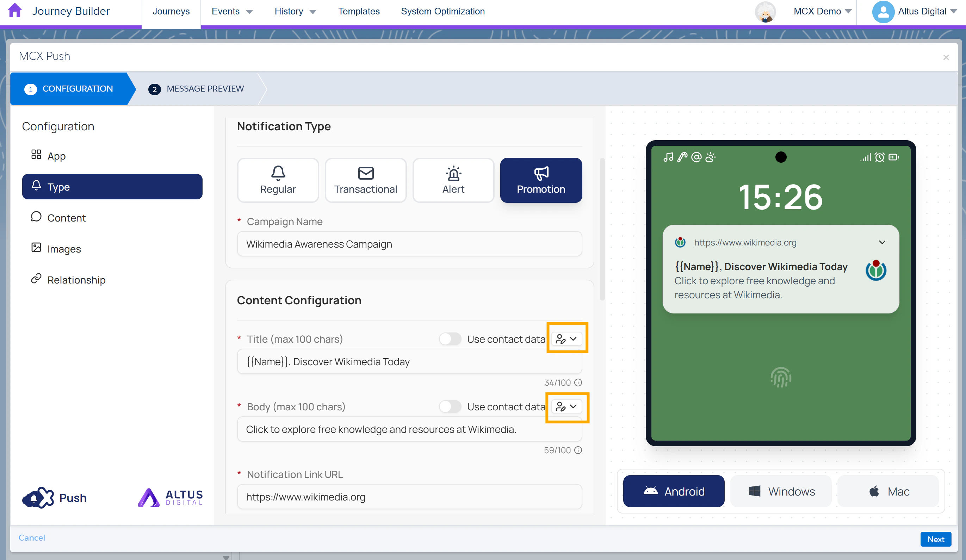966x560 pixels.
Task: Click the Next button
Action: (935, 539)
